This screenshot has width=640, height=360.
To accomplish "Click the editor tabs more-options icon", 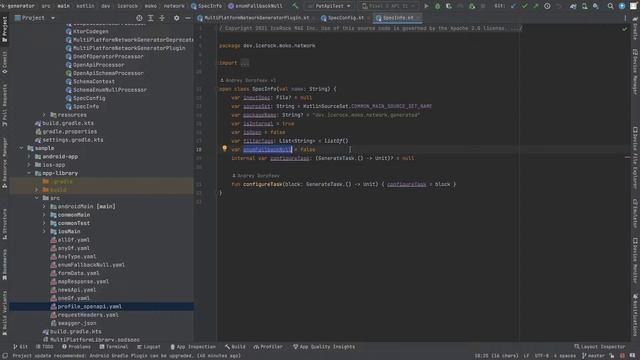I will click(x=625, y=18).
